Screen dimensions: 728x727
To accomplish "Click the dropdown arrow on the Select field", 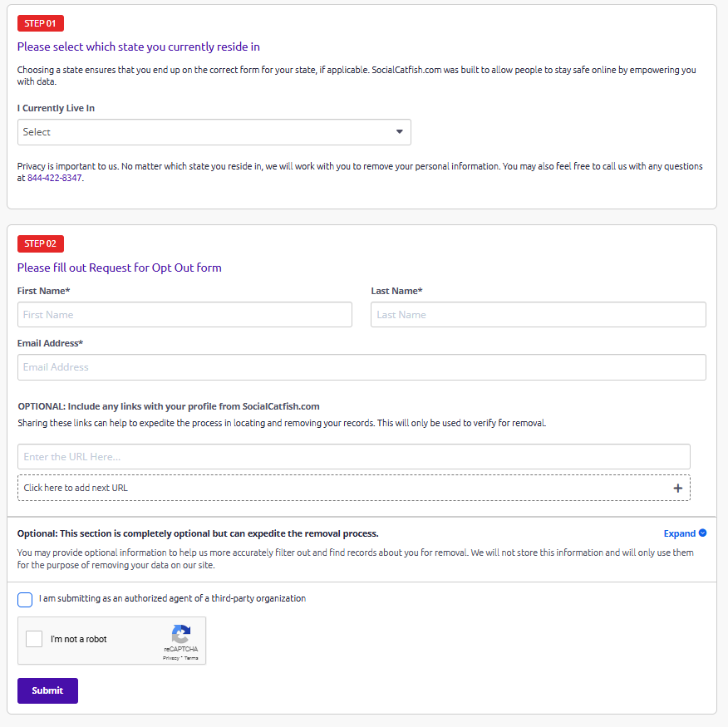I will tap(400, 131).
